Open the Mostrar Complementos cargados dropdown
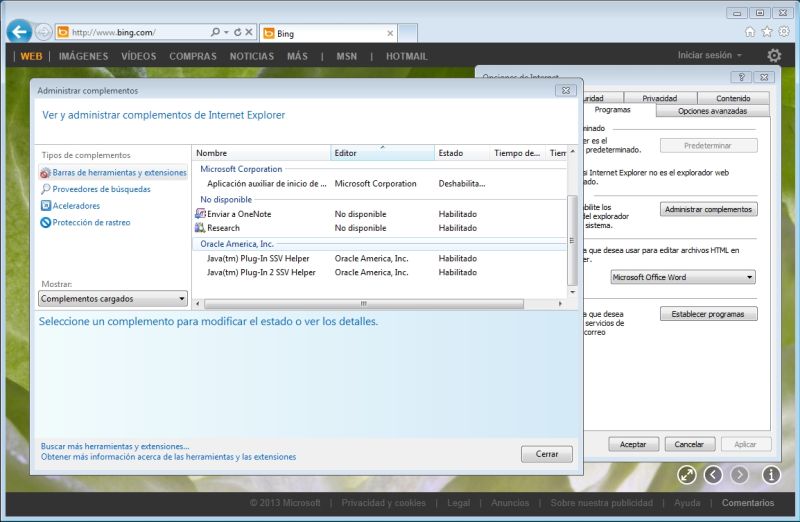The height and width of the screenshot is (522, 800). [113, 299]
